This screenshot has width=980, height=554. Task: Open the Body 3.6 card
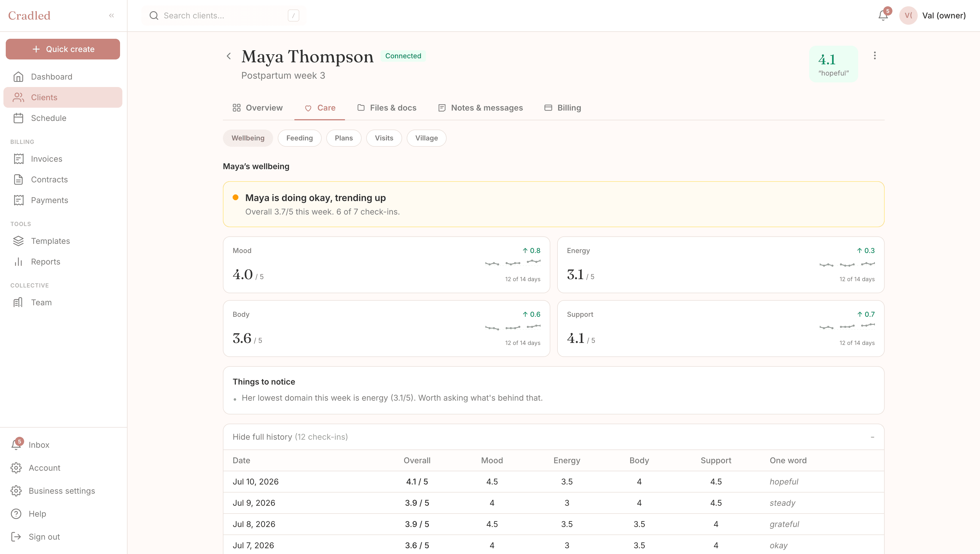(x=387, y=329)
